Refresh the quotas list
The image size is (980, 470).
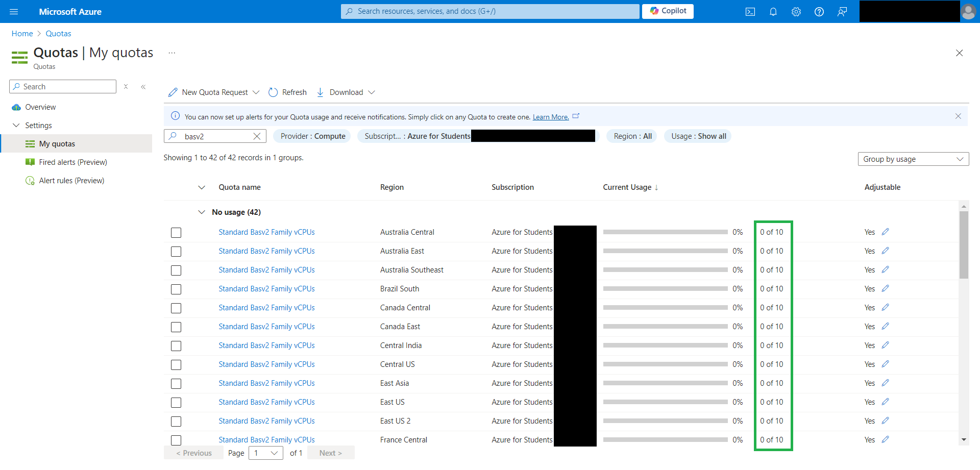(287, 92)
